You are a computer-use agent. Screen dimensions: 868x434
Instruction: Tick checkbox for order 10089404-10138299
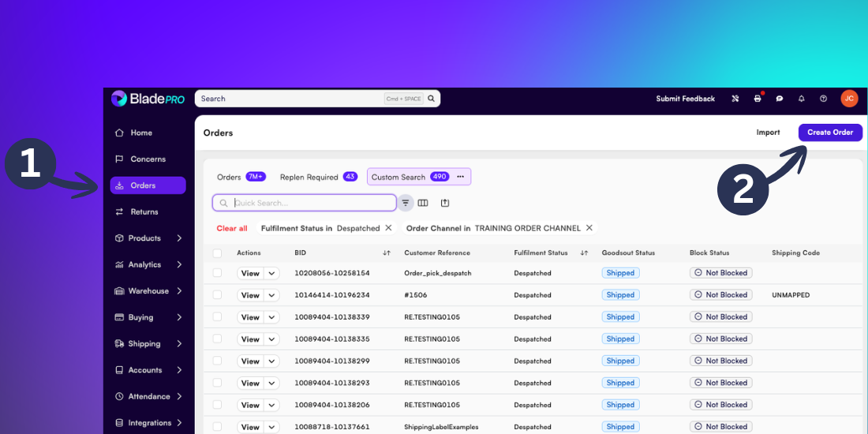217,361
